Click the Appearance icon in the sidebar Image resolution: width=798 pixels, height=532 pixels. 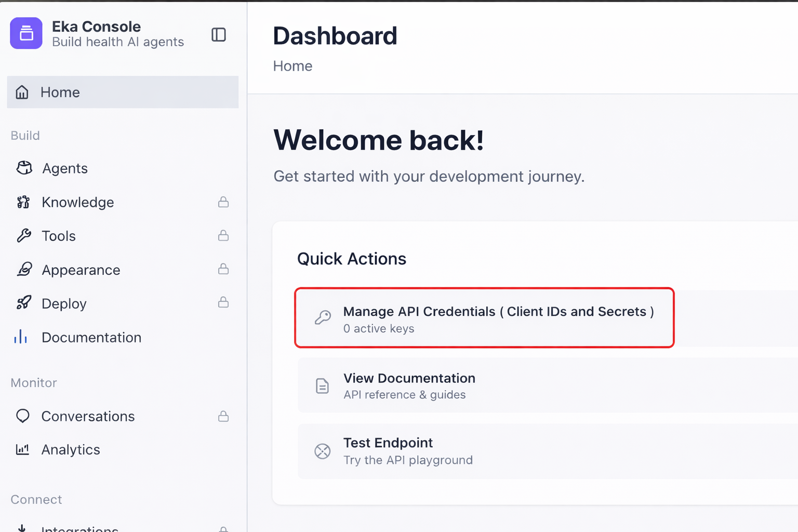pos(24,270)
